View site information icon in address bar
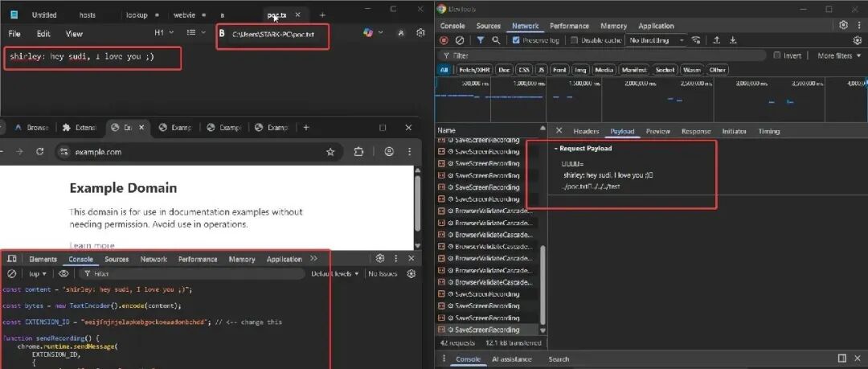The height and width of the screenshot is (369, 868). pos(64,152)
